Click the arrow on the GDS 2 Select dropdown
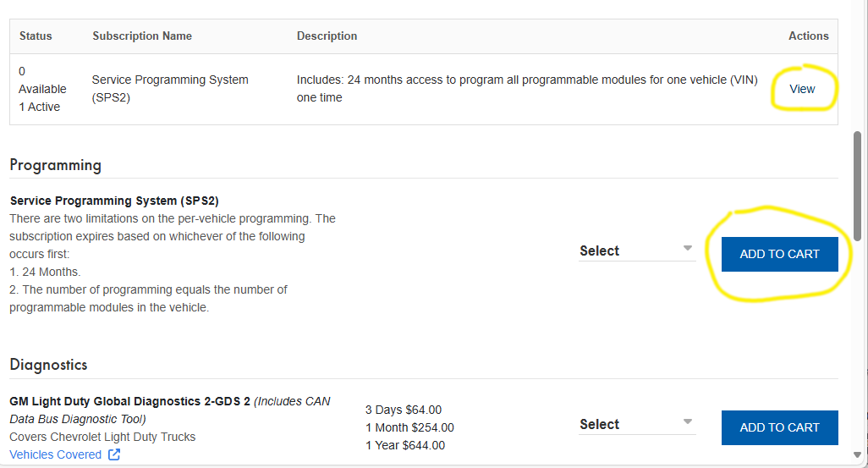This screenshot has width=868, height=468. [687, 422]
